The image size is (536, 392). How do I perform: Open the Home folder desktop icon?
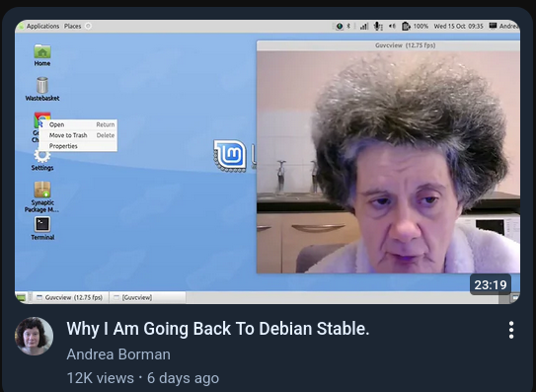[x=42, y=54]
